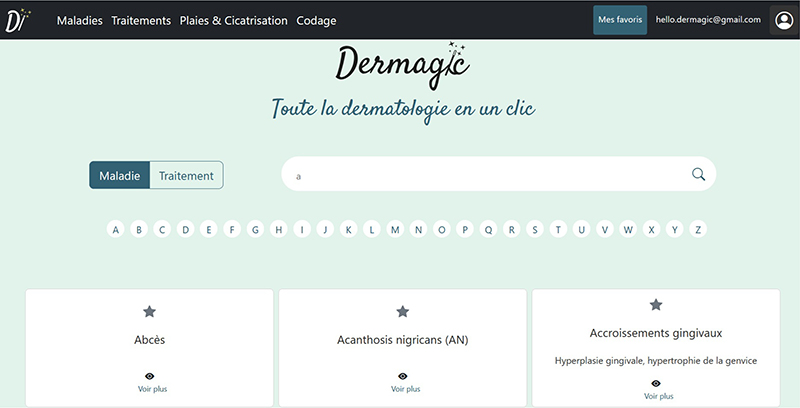Filter by letter Y
Screen dimensions: 800x408
[674, 230]
